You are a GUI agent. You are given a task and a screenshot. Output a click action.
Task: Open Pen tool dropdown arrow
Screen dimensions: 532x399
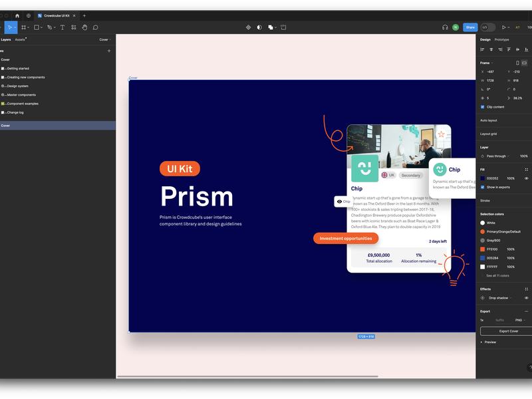coord(55,27)
